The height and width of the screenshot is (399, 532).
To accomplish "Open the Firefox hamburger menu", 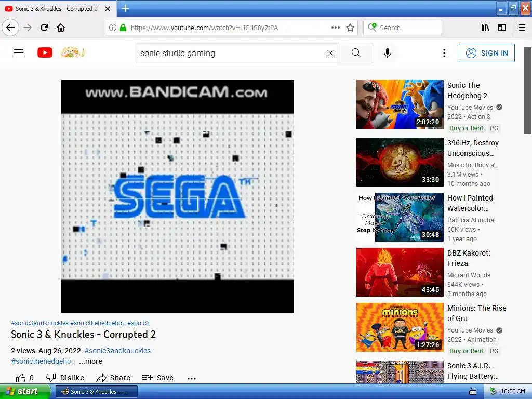I will click(522, 28).
